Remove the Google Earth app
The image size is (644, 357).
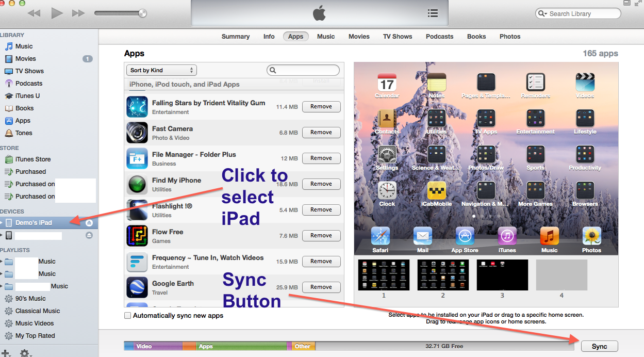click(x=321, y=287)
